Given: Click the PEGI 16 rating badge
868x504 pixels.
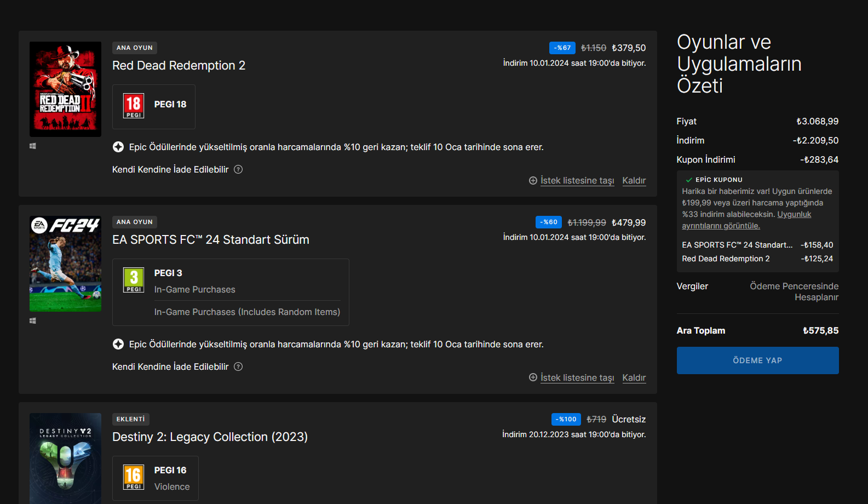Looking at the screenshot, I should [134, 477].
